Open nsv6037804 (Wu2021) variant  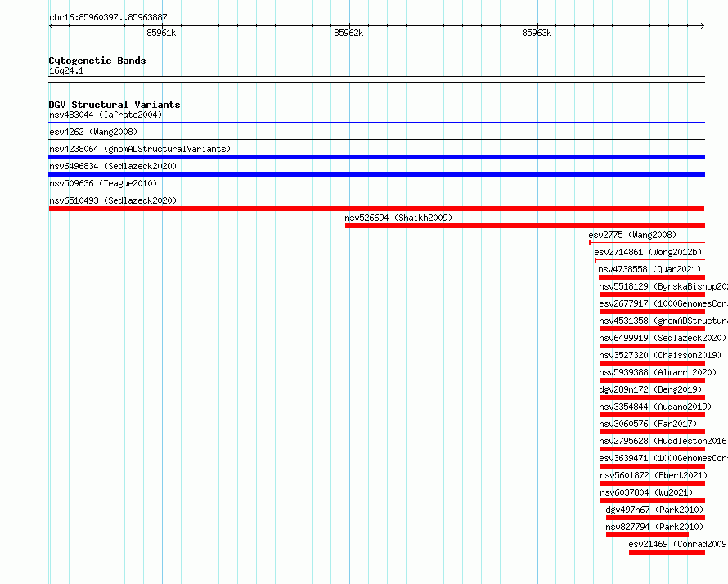(x=646, y=492)
